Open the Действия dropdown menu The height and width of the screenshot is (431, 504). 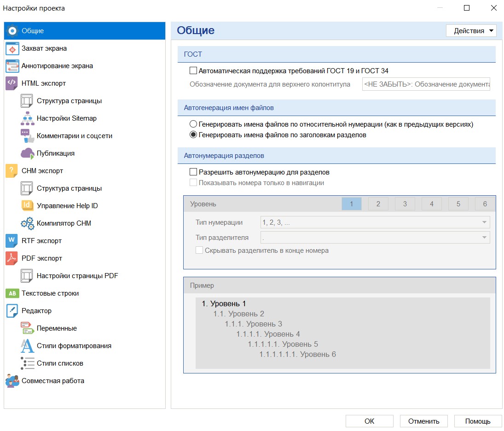(471, 31)
